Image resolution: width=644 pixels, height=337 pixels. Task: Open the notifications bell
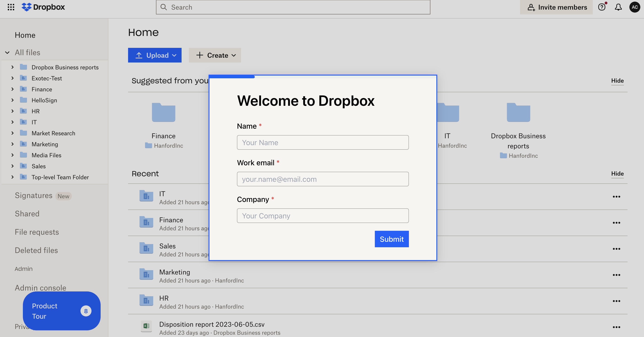tap(618, 7)
